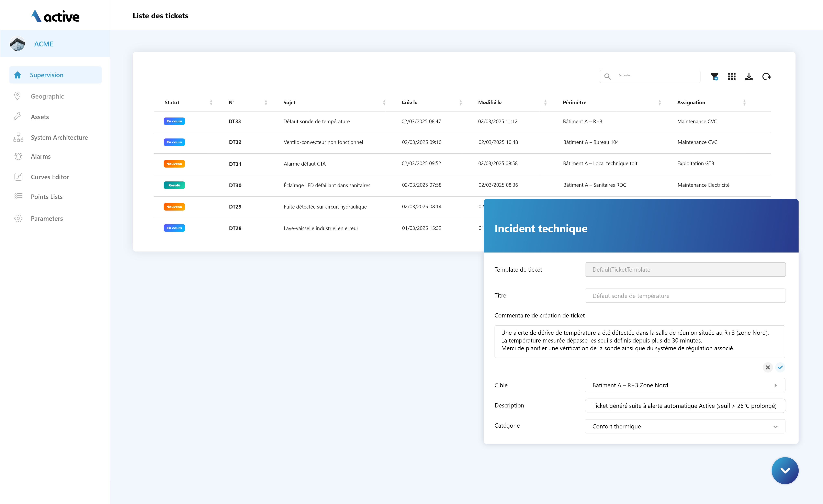
Task: Click the ACME building avatar
Action: coord(17,44)
